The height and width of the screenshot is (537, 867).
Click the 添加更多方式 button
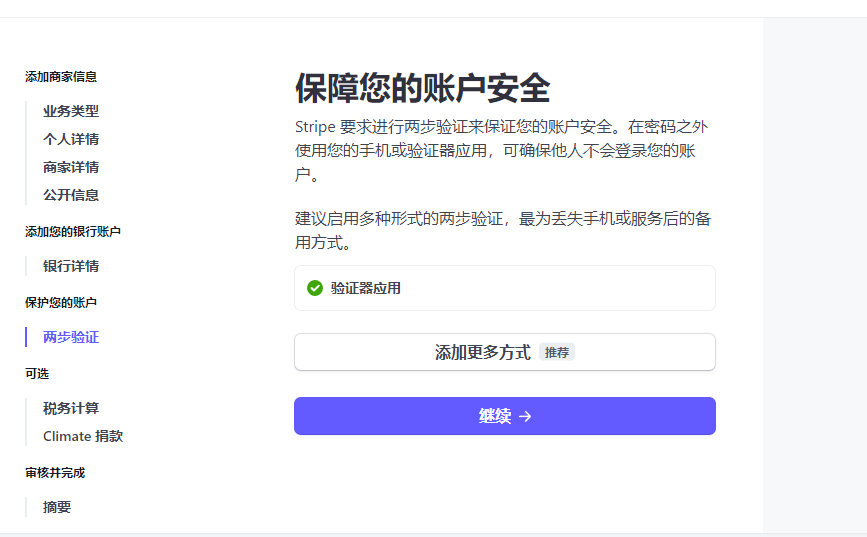click(x=505, y=352)
